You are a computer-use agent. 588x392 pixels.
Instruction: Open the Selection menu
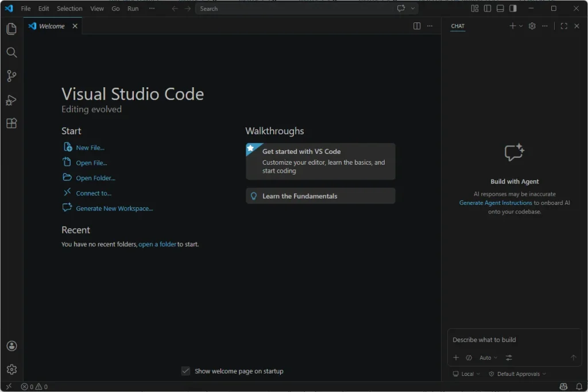(x=69, y=9)
